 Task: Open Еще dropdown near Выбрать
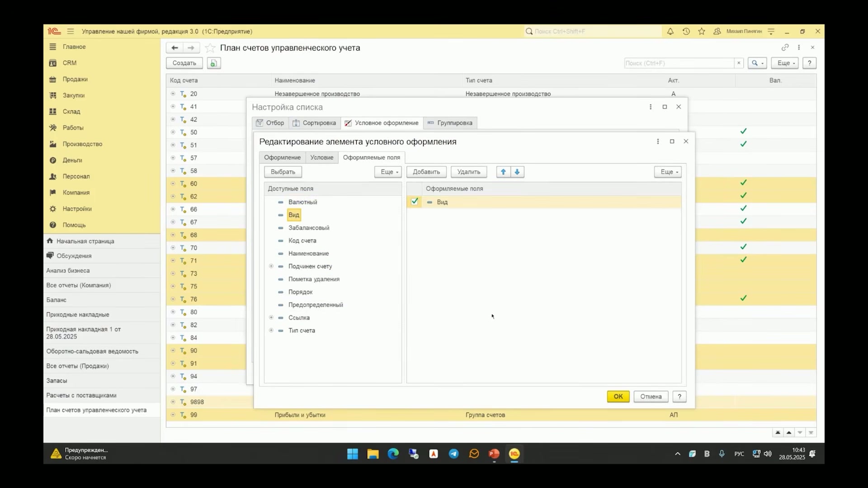pyautogui.click(x=388, y=172)
